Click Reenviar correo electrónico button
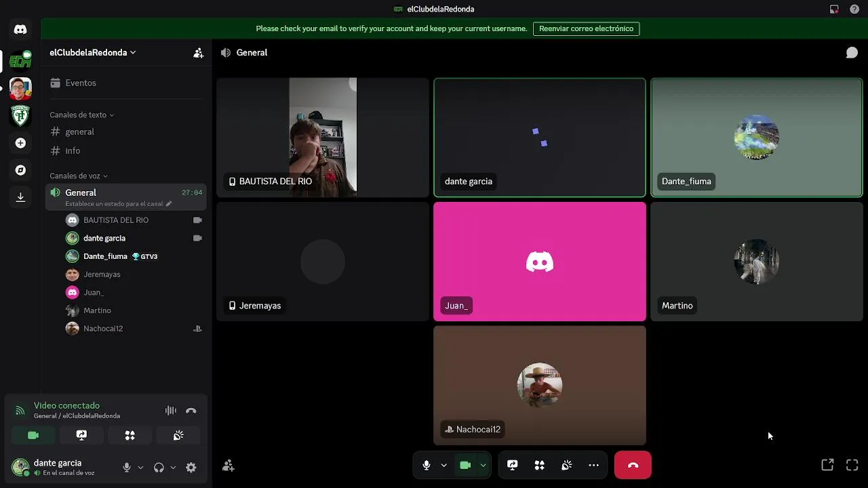 pos(586,28)
